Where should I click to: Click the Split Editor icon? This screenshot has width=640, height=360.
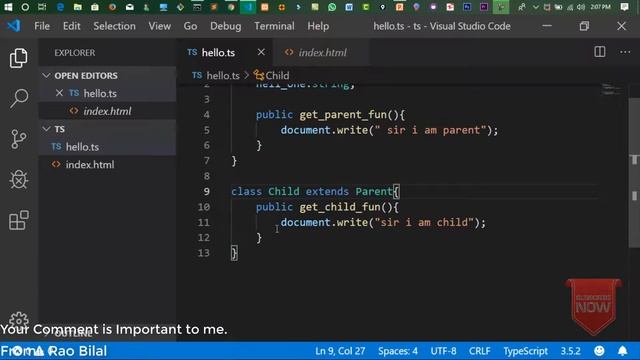[600, 52]
